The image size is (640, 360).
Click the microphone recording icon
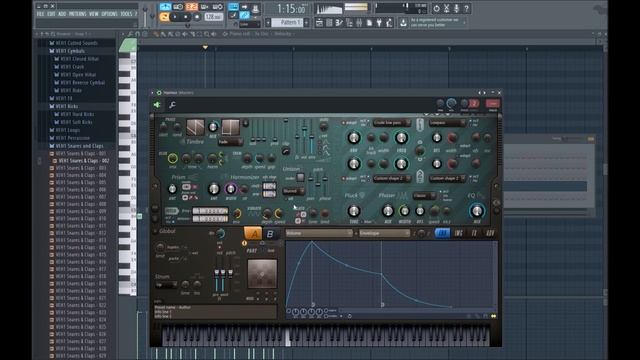pyautogui.click(x=456, y=8)
